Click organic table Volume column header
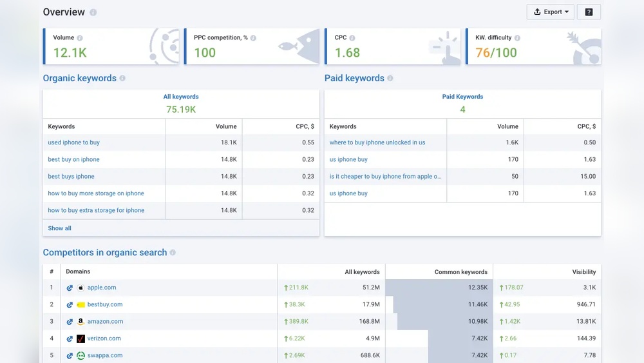 (x=226, y=126)
